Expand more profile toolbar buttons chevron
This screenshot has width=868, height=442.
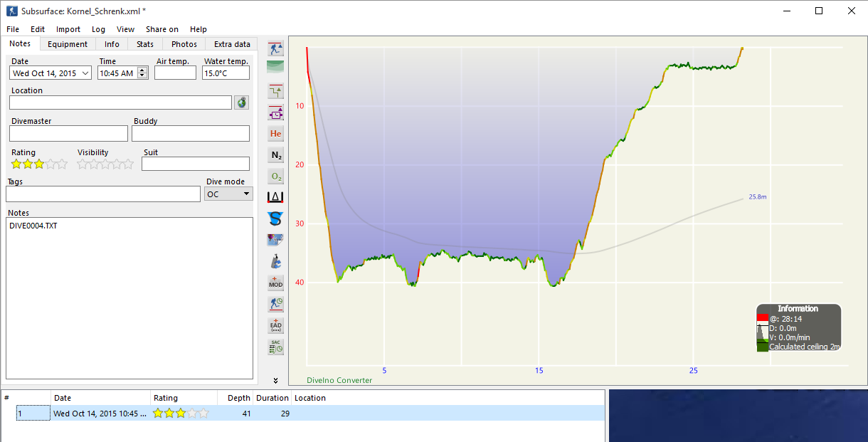point(275,379)
